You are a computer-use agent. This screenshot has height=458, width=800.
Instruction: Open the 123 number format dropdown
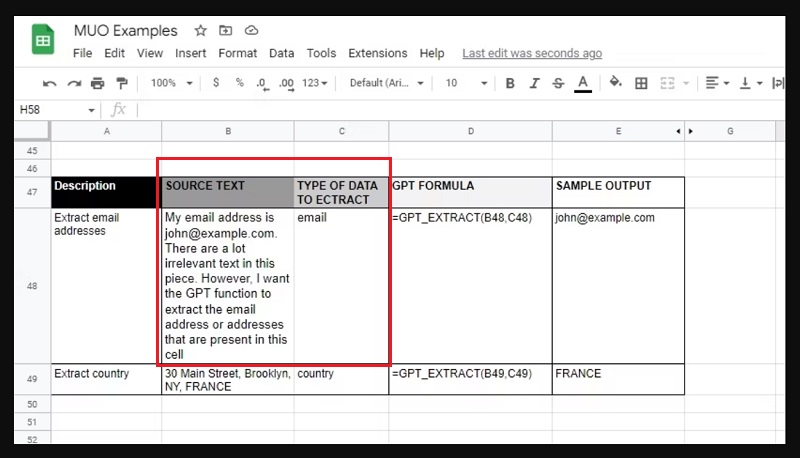(x=314, y=83)
